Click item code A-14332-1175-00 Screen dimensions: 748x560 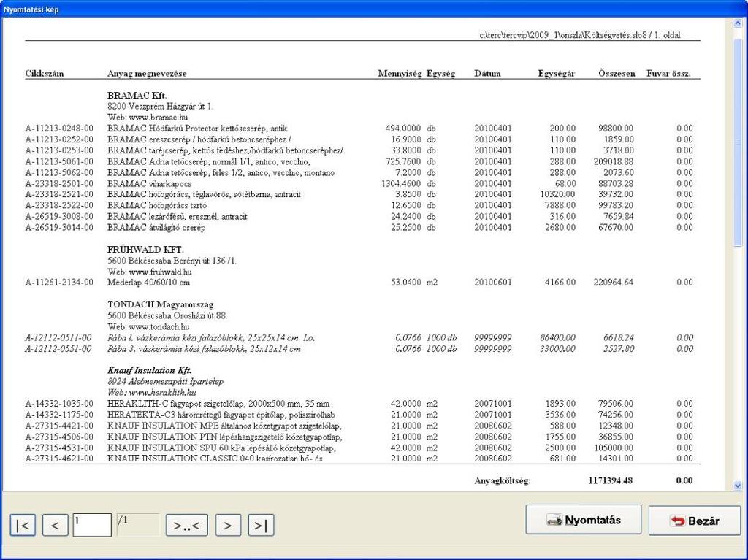(59, 415)
